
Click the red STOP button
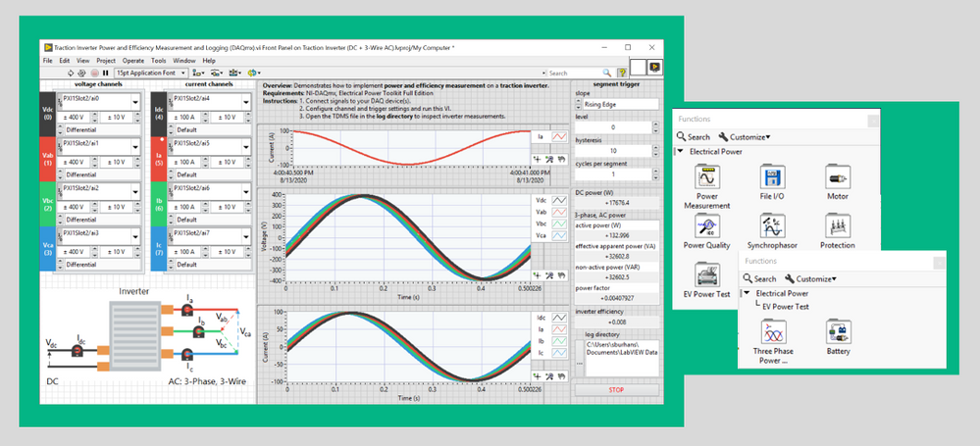tap(617, 389)
